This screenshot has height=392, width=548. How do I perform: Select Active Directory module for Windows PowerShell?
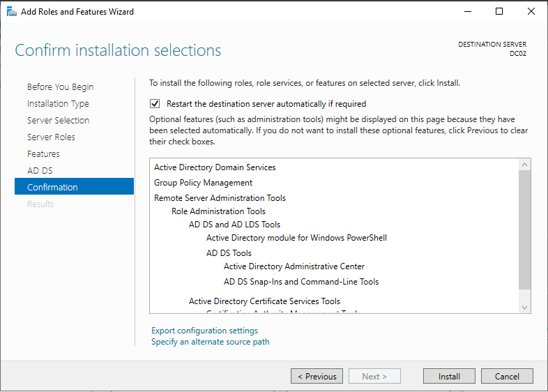coord(296,238)
